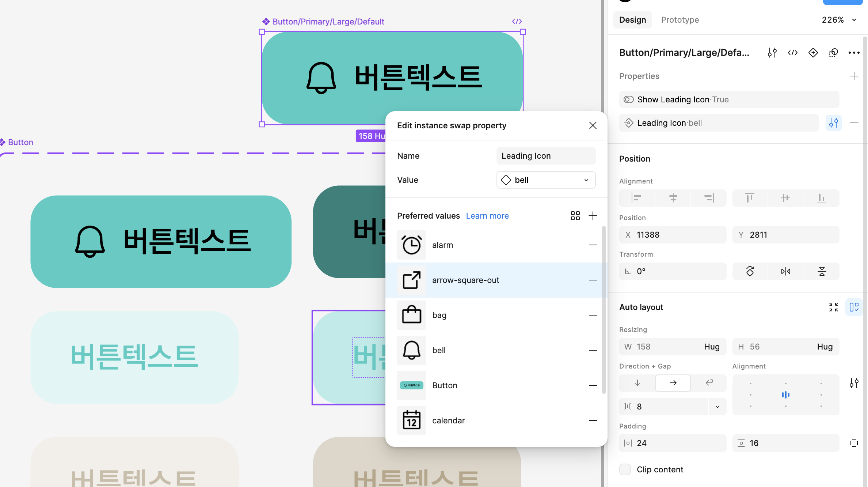Open Learn more link
This screenshot has height=487, width=868.
(x=487, y=216)
